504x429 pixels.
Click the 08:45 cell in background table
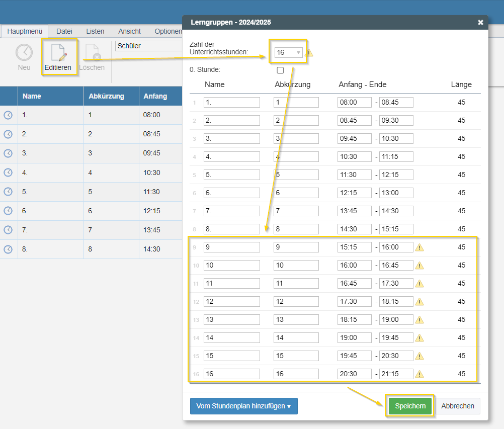click(x=161, y=134)
